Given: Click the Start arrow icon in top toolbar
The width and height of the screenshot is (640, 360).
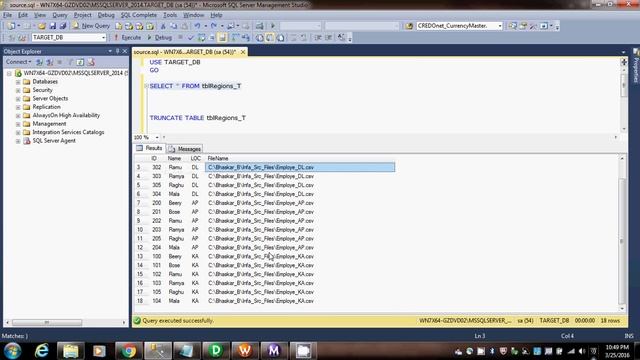Looking at the screenshot, I should (273, 26).
